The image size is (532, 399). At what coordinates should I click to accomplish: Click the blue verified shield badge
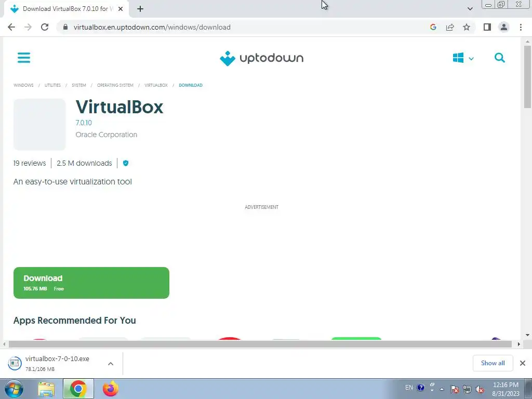pyautogui.click(x=126, y=163)
